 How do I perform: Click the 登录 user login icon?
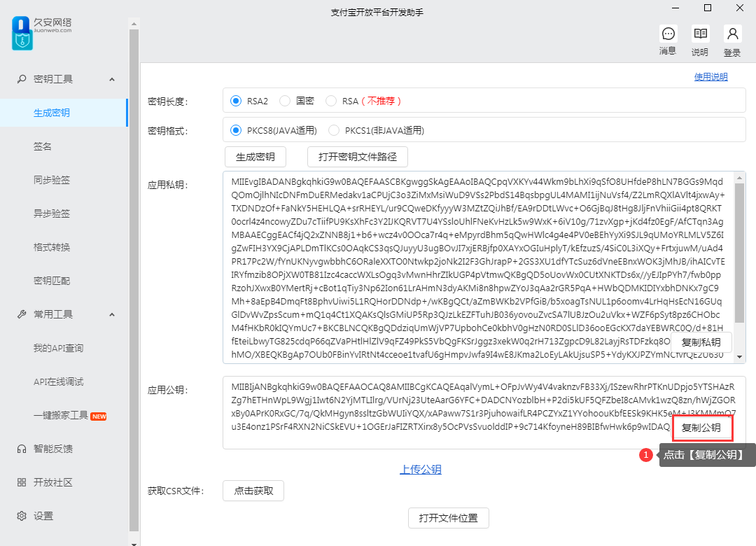[732, 34]
